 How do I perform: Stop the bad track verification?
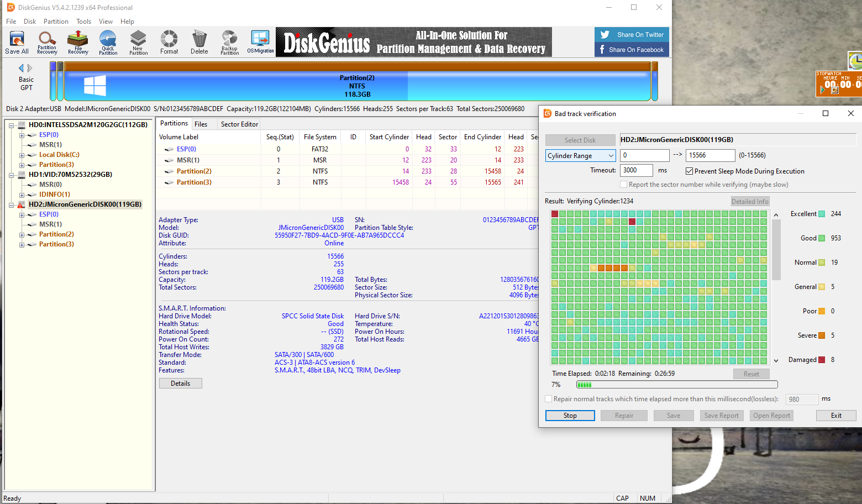click(x=570, y=416)
